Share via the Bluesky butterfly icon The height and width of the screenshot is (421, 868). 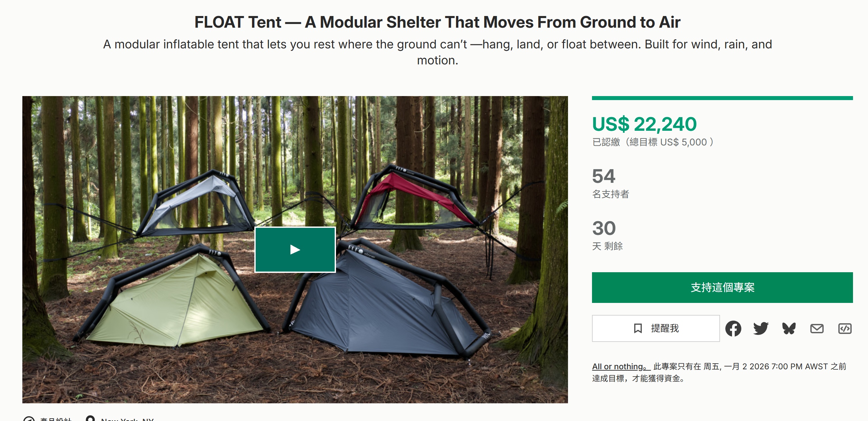pos(789,328)
